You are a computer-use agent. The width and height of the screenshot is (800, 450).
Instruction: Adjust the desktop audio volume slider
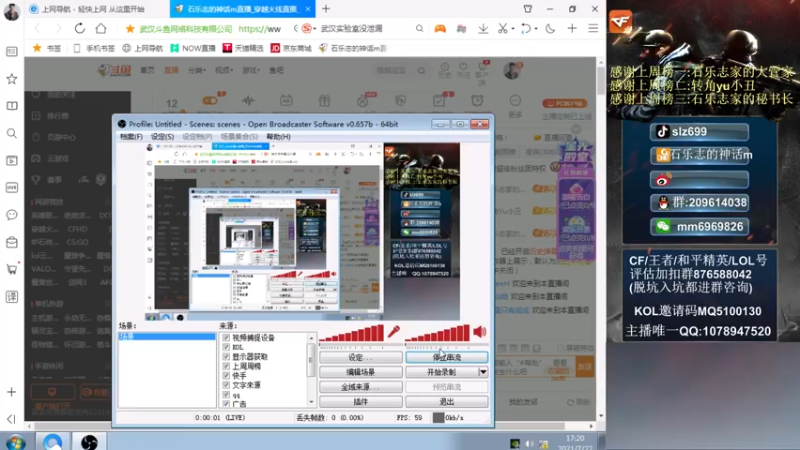click(438, 334)
